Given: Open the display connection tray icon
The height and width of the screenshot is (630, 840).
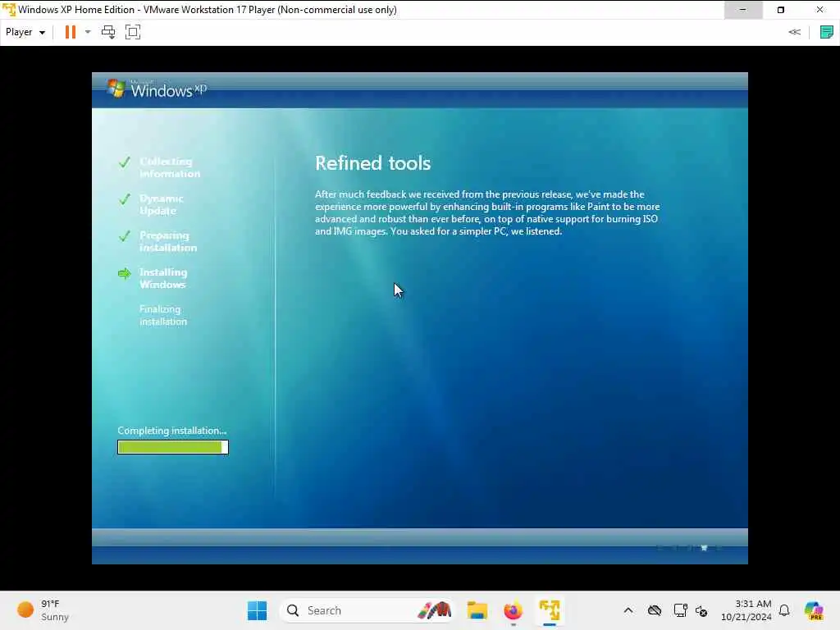Looking at the screenshot, I should [680, 610].
